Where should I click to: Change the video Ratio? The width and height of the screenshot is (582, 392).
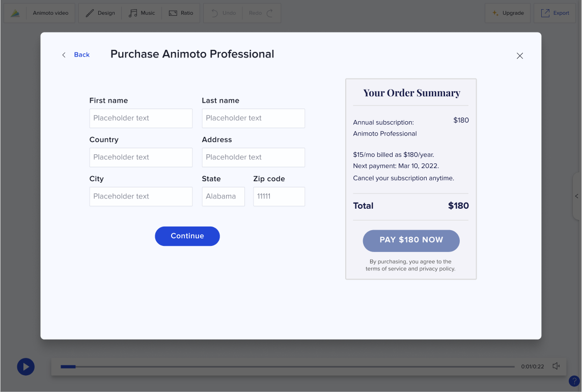coord(181,13)
